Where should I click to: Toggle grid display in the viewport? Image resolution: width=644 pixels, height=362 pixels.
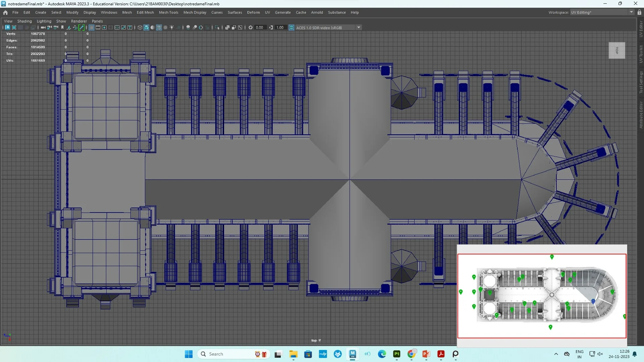(91, 27)
